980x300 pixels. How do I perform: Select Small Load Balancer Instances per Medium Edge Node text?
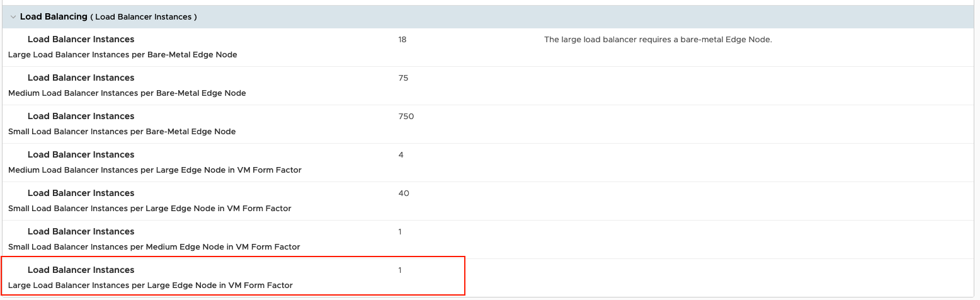pyautogui.click(x=154, y=247)
